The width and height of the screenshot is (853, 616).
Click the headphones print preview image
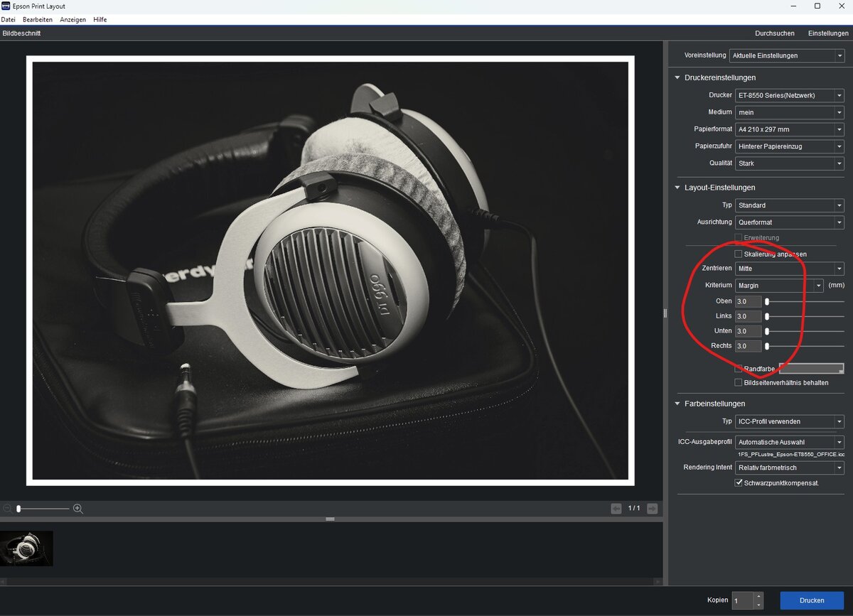click(331, 271)
